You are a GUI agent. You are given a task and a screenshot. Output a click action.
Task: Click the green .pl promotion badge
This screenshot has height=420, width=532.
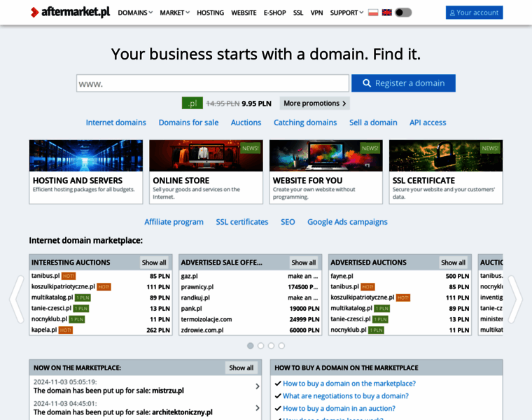coord(192,103)
